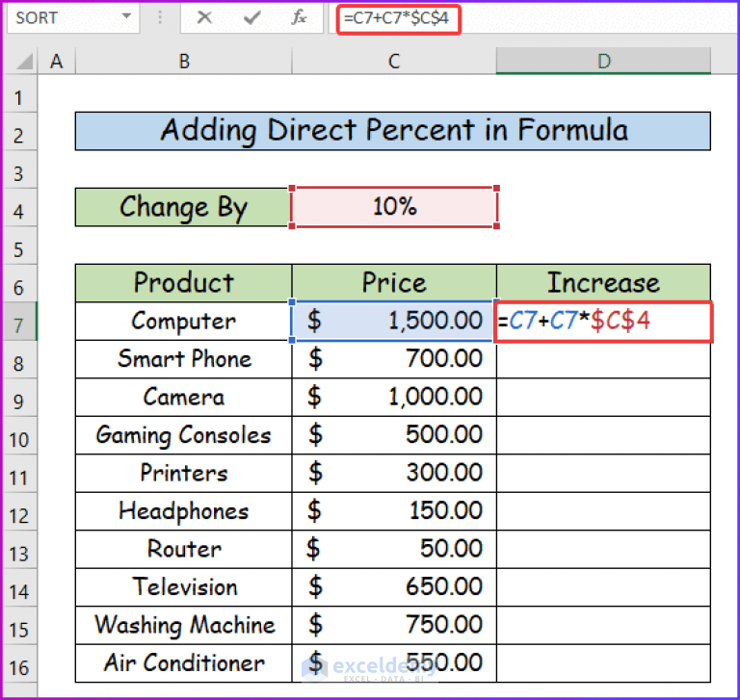Select the 'Washing Machine' product cell
This screenshot has height=700, width=740.
tap(184, 626)
